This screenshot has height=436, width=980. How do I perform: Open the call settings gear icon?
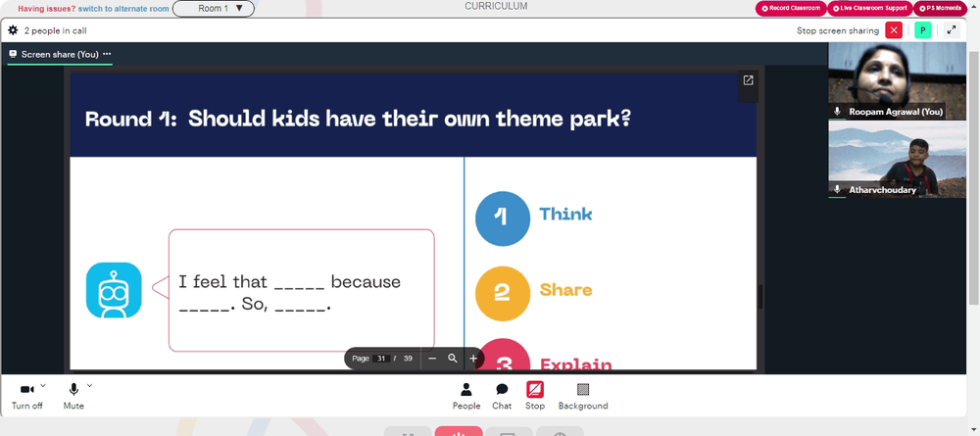coord(13,30)
